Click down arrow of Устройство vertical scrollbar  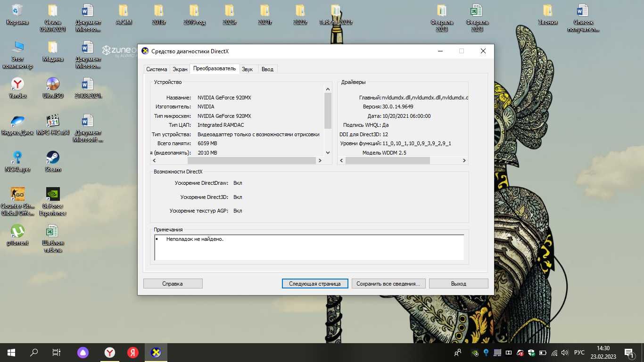point(328,153)
